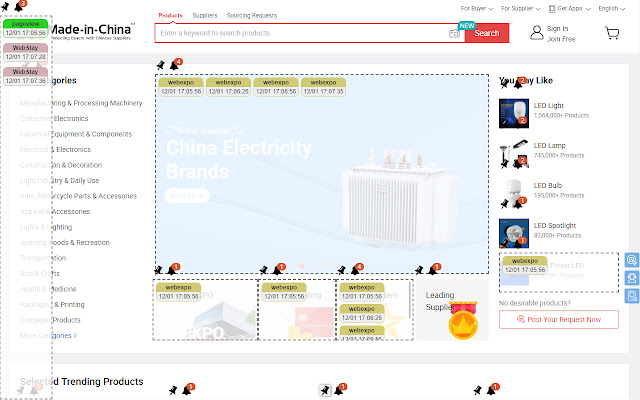Screen dimensions: 640x400
Task: Click the user profile icon beside Sign In
Action: [537, 33]
